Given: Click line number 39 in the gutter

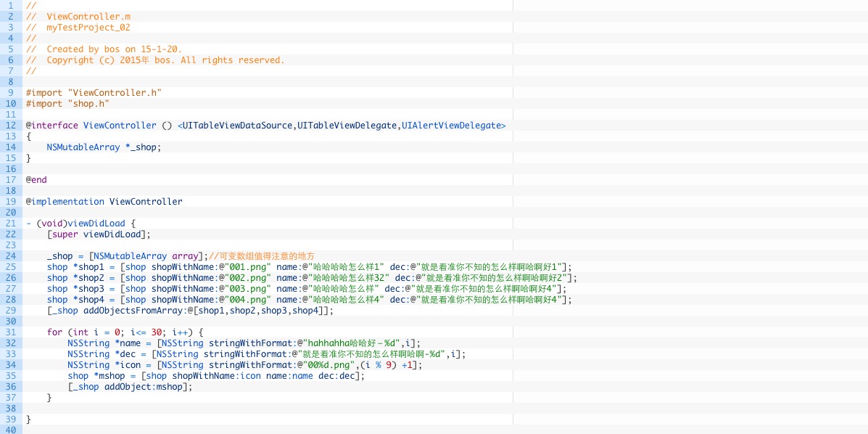Looking at the screenshot, I should [11, 419].
